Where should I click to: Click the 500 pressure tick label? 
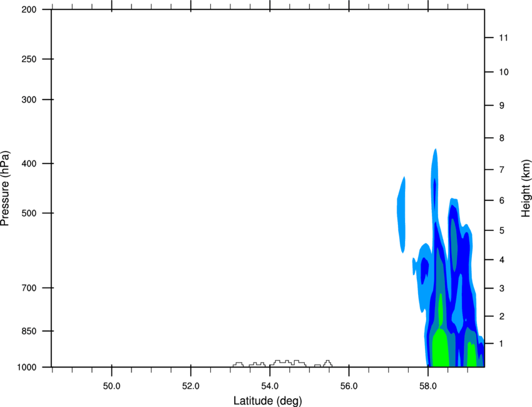tap(29, 213)
